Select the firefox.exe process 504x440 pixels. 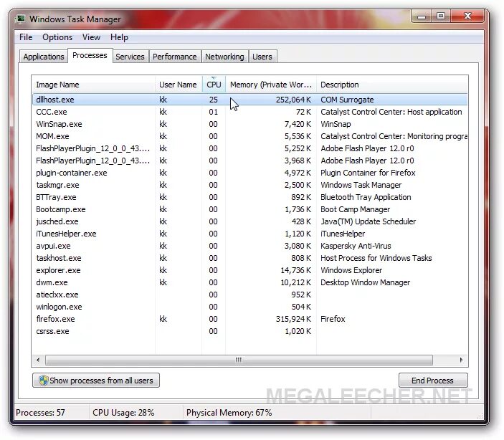pos(249,320)
